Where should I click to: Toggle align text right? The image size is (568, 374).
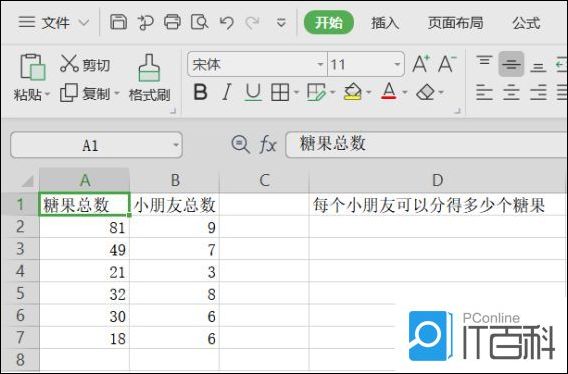tap(538, 92)
